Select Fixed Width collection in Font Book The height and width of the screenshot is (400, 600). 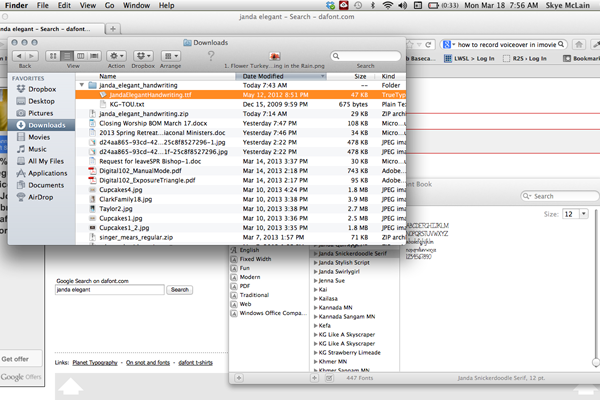coord(255,259)
